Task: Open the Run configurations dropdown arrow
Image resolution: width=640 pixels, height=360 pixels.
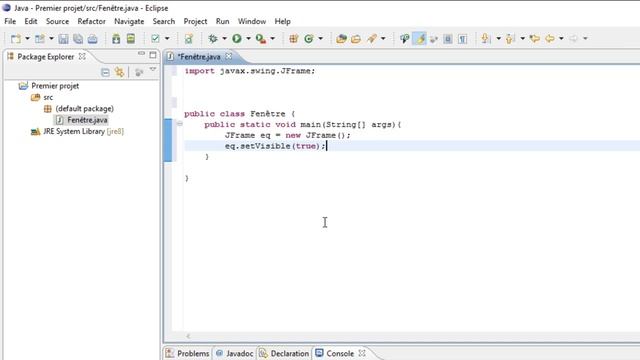Action: pos(248,39)
